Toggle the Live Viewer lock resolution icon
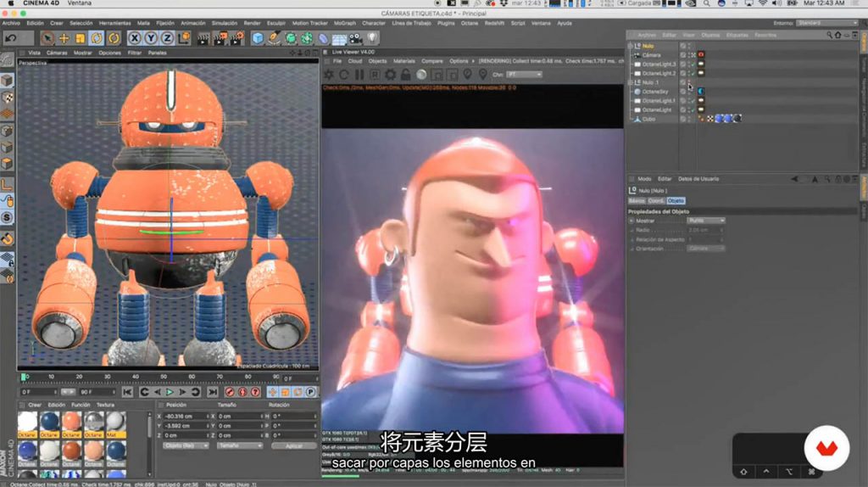 pos(406,75)
